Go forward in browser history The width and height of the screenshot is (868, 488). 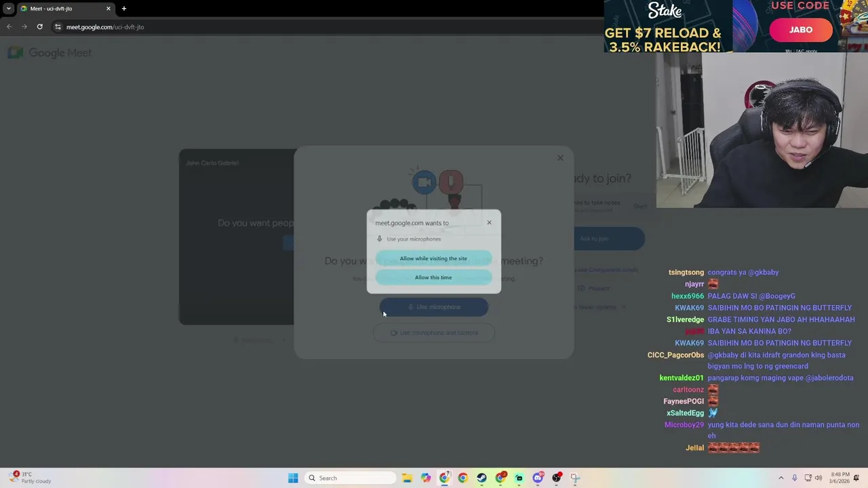point(24,27)
